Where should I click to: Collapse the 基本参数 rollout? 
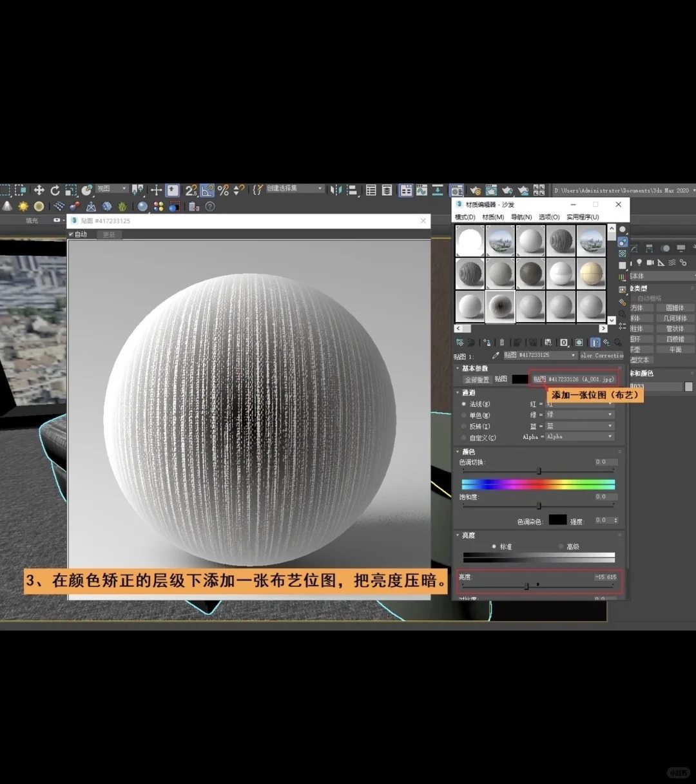pyautogui.click(x=458, y=368)
